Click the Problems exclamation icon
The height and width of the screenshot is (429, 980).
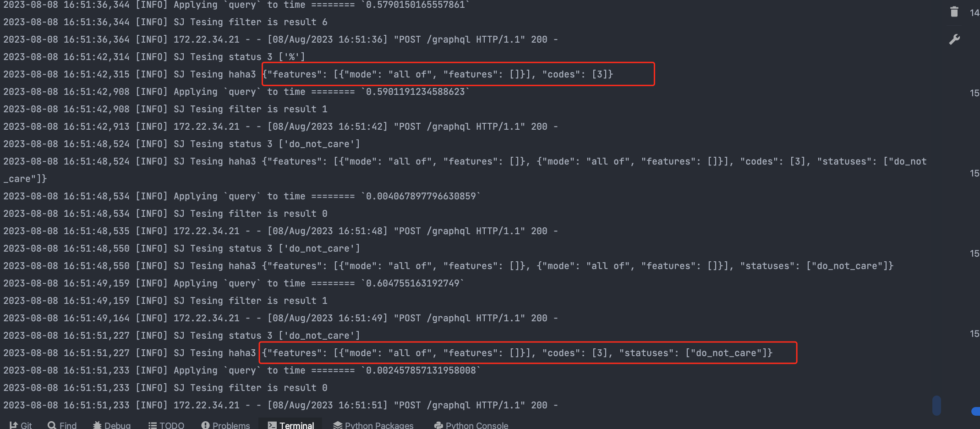(x=206, y=425)
